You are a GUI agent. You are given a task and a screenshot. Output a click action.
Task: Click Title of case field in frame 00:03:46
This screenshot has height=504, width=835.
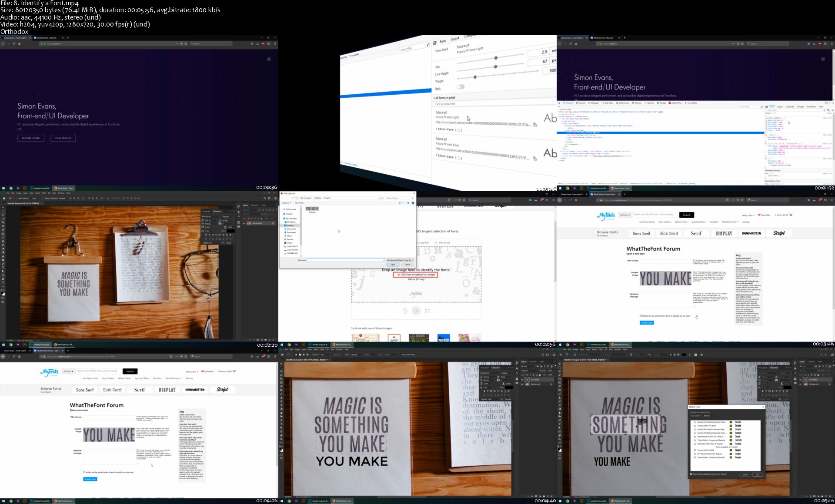[x=666, y=261]
